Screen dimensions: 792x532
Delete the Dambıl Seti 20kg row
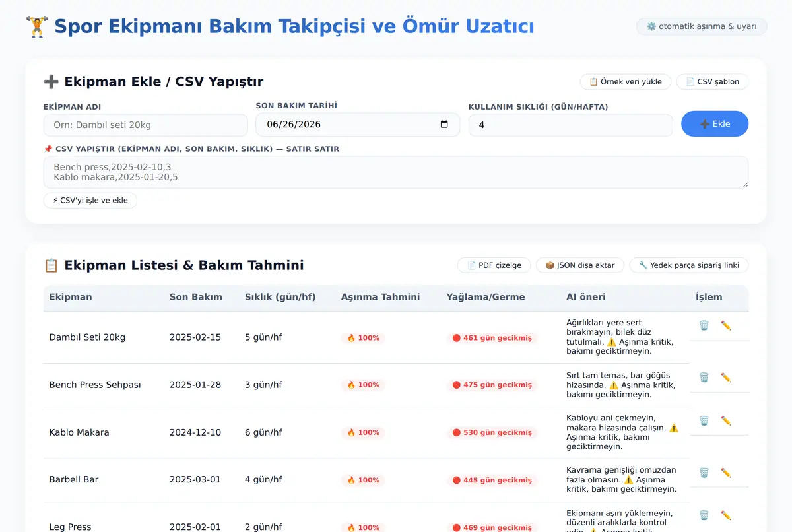[x=704, y=325]
